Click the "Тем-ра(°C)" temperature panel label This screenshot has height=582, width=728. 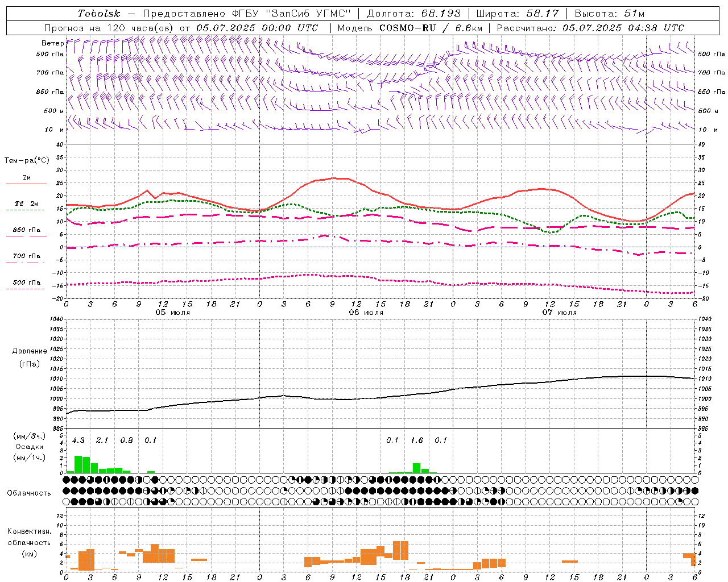[27, 161]
